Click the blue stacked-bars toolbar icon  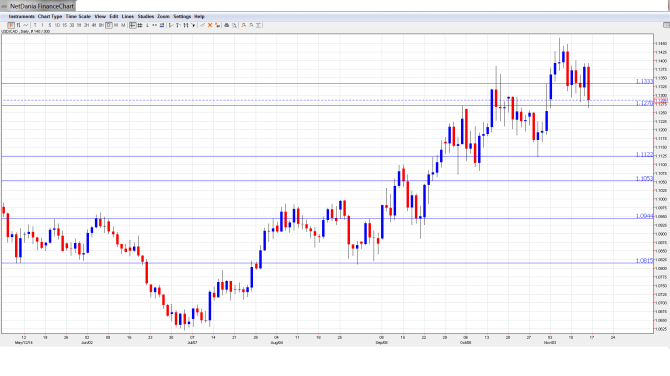162,25
